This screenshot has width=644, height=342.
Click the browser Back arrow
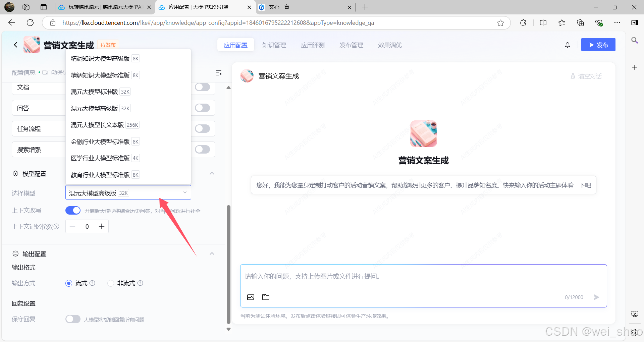point(12,23)
